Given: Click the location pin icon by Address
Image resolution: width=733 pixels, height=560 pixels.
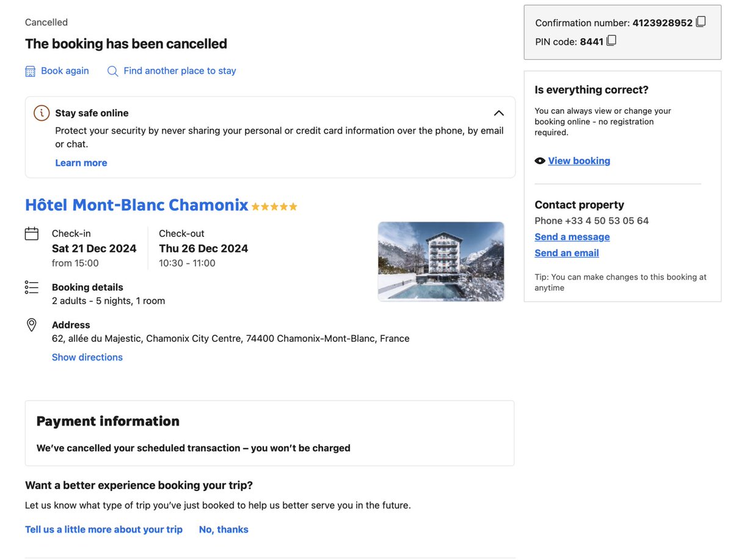Looking at the screenshot, I should click(x=32, y=325).
